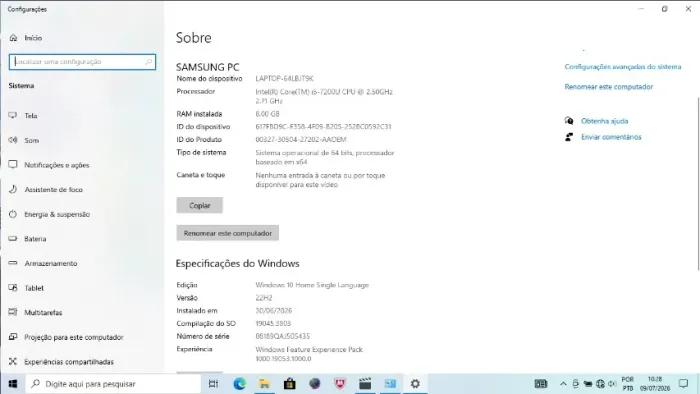Click the POR PTB language indicator

[628, 384]
